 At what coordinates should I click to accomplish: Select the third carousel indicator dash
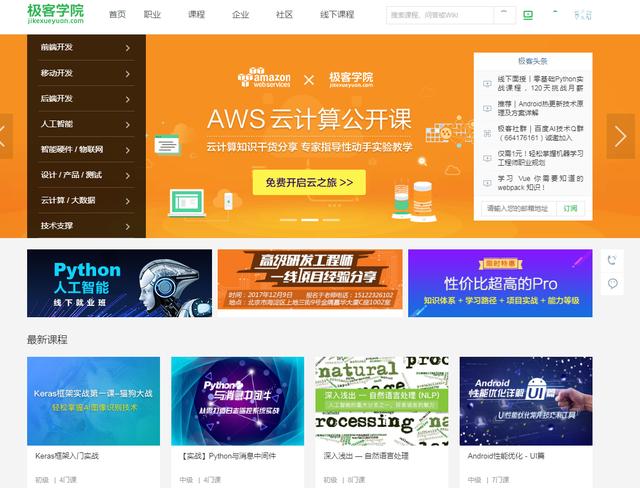pyautogui.click(x=331, y=220)
